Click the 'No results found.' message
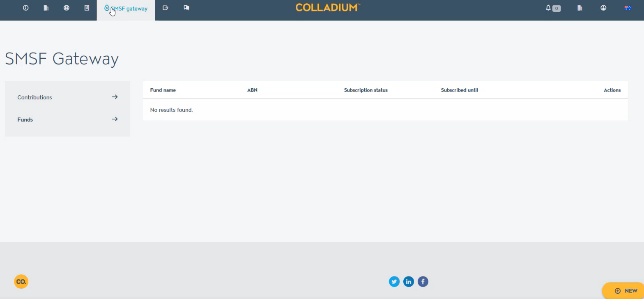The height and width of the screenshot is (299, 644). 172,110
